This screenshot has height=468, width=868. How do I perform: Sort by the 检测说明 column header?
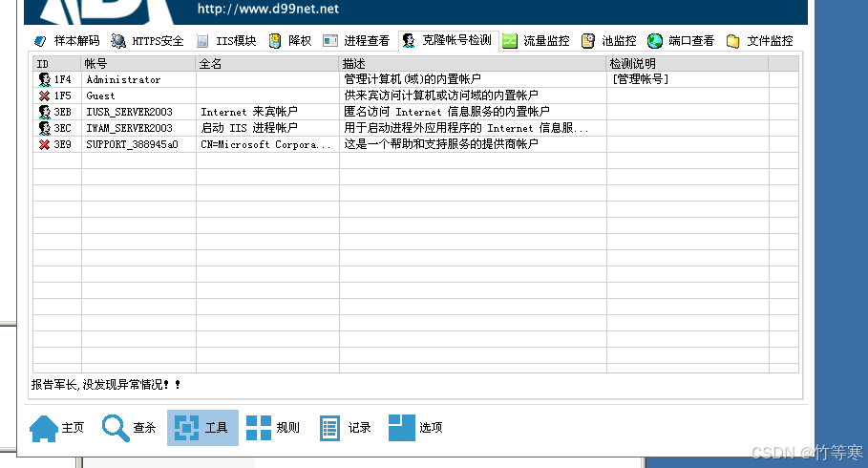[688, 64]
